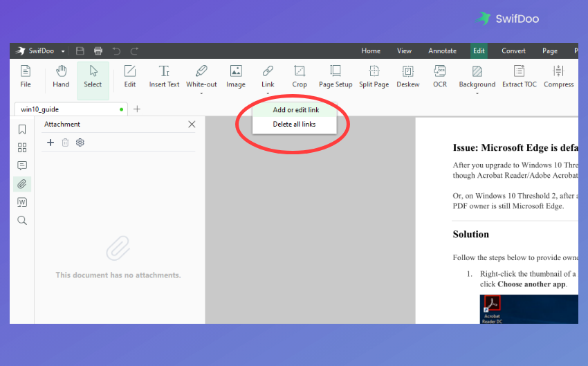This screenshot has height=366, width=588.
Task: Open attachment settings gear
Action: click(x=80, y=143)
